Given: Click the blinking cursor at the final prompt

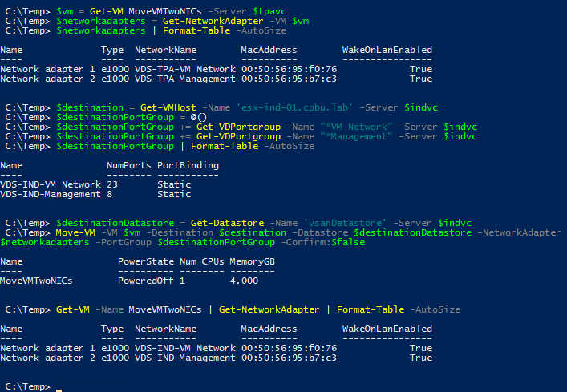Looking at the screenshot, I should pos(59,390).
